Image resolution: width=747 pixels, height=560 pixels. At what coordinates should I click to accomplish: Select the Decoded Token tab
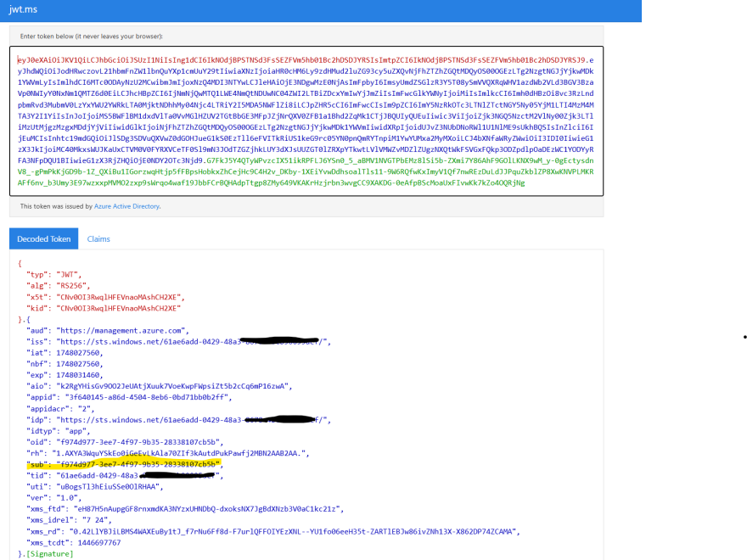pos(43,239)
